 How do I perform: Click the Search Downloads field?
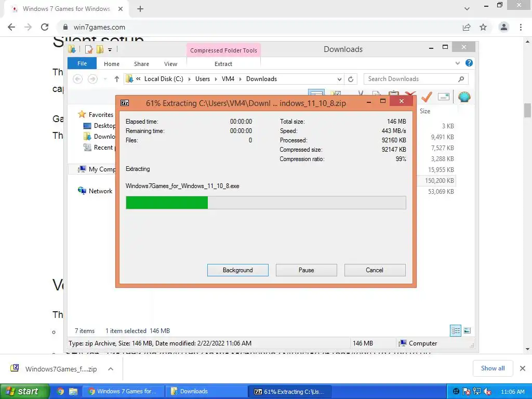coord(411,79)
